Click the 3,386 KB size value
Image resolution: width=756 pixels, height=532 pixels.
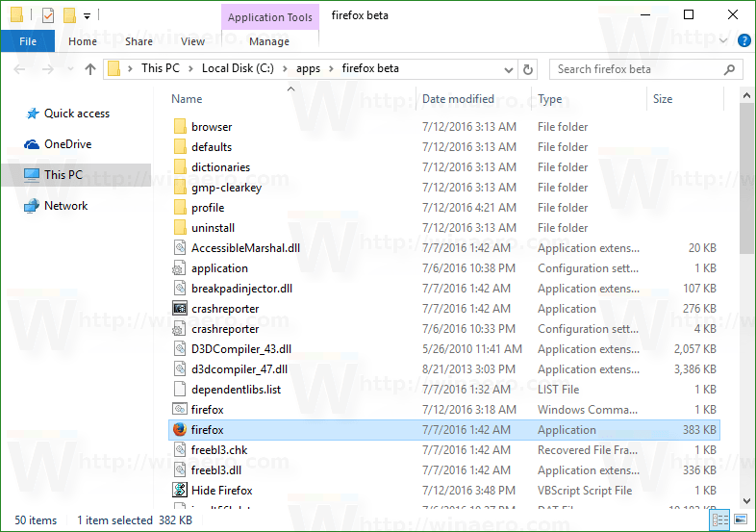694,369
